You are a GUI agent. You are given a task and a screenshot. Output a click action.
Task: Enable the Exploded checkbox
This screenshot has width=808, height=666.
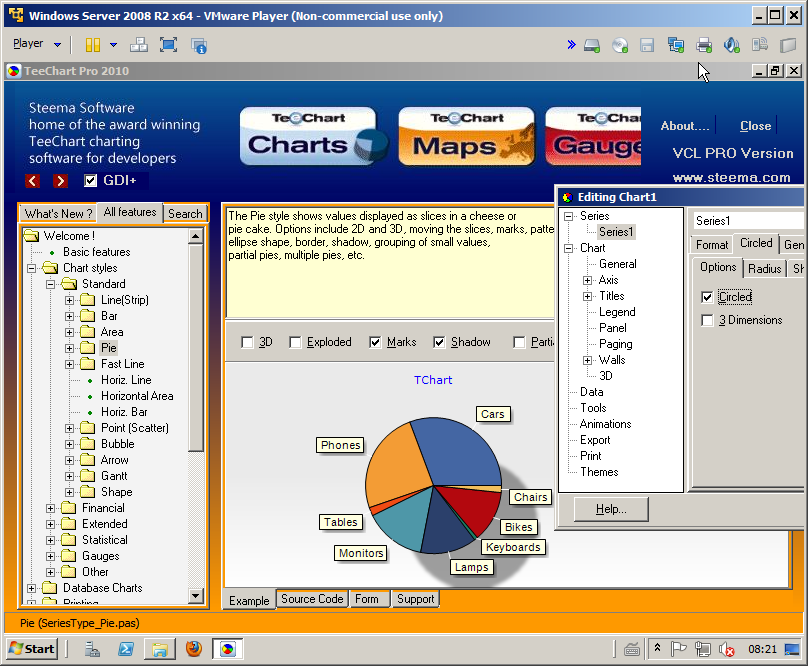[x=295, y=342]
